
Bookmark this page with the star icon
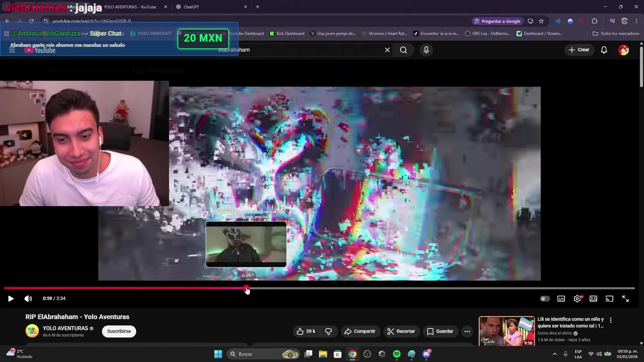click(541, 21)
